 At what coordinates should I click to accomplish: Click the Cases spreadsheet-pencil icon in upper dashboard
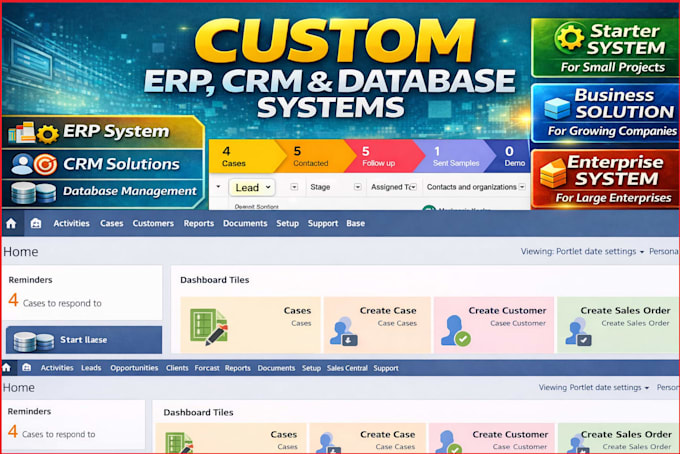click(x=209, y=327)
